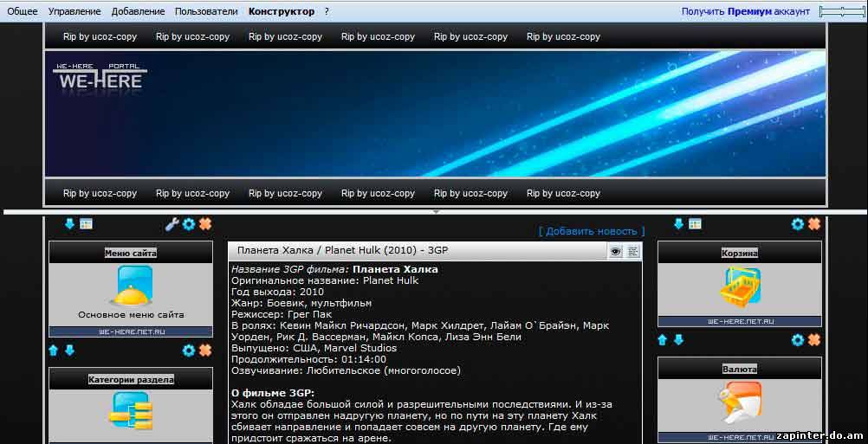The image size is (868, 444).
Task: Open the Общее menu
Action: pos(23,11)
